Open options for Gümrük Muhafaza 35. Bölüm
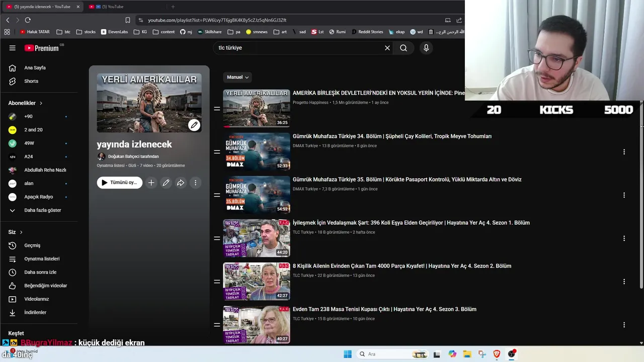 [624, 195]
